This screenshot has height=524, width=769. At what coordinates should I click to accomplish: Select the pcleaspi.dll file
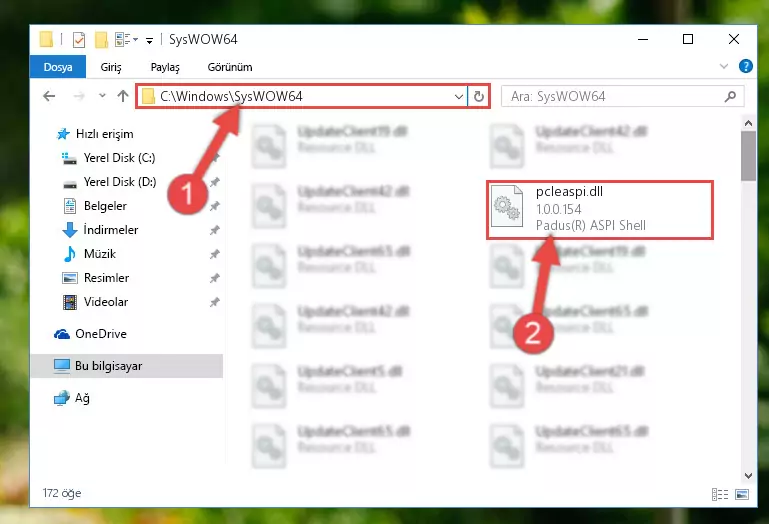click(x=599, y=210)
